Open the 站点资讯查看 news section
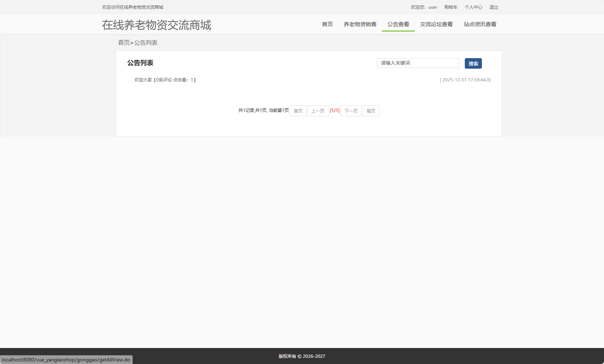 (480, 24)
